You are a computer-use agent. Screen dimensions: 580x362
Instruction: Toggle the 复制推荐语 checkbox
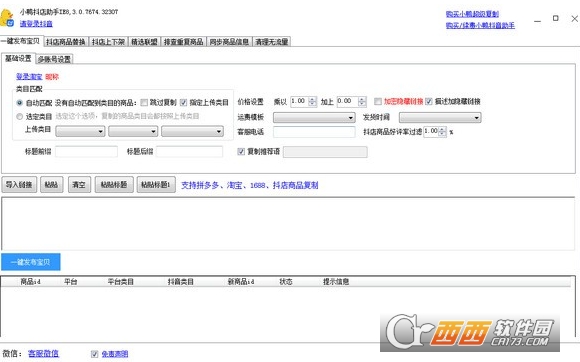click(241, 152)
